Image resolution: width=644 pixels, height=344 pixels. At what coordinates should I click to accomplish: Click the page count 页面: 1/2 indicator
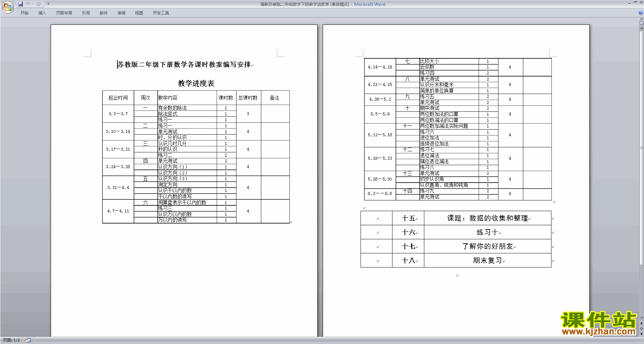11,340
